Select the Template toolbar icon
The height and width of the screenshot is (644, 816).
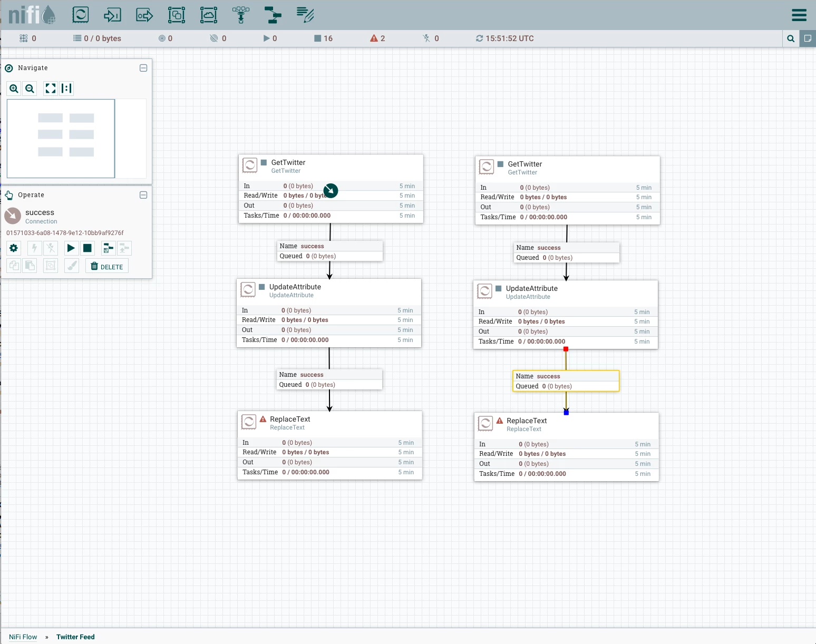point(273,15)
